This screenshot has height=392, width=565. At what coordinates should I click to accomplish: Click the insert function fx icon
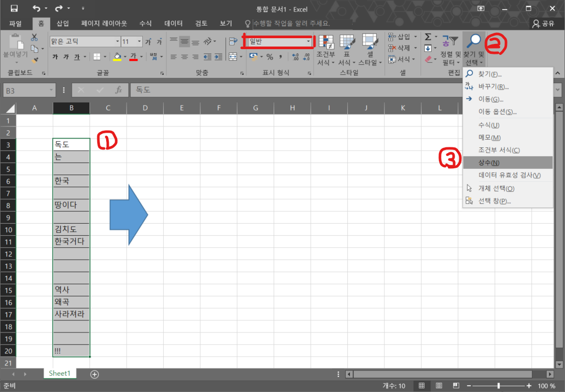tap(119, 90)
